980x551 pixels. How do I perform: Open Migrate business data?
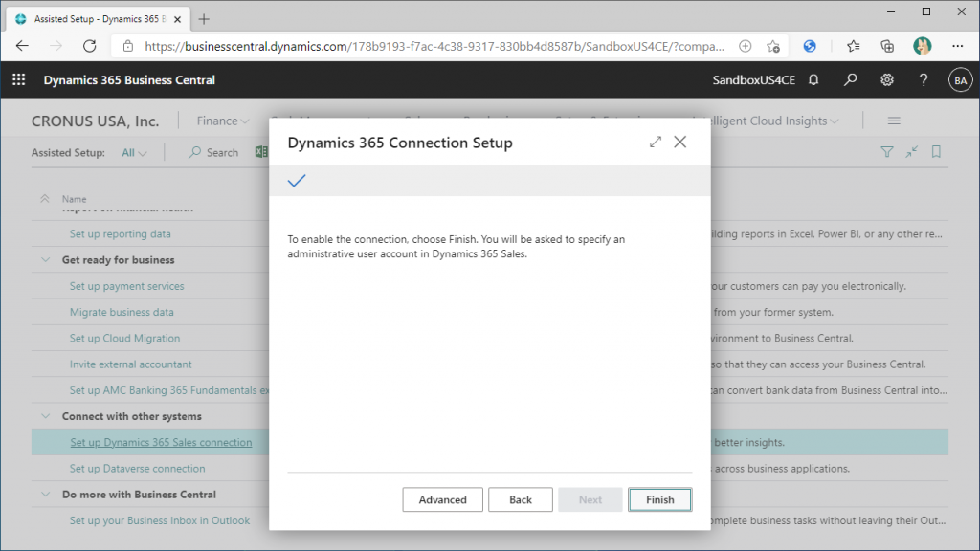click(122, 313)
